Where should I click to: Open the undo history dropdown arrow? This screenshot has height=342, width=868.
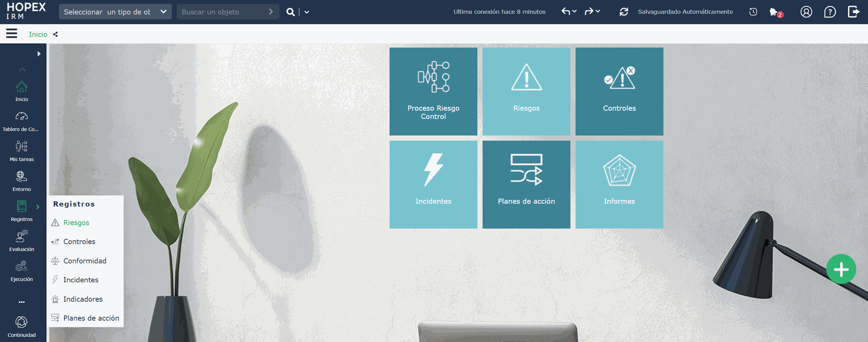pos(574,11)
